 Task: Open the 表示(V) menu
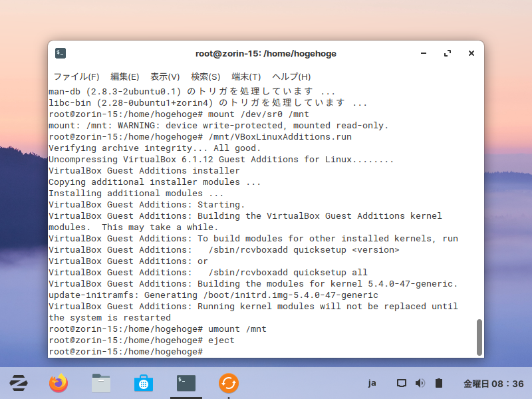(165, 76)
